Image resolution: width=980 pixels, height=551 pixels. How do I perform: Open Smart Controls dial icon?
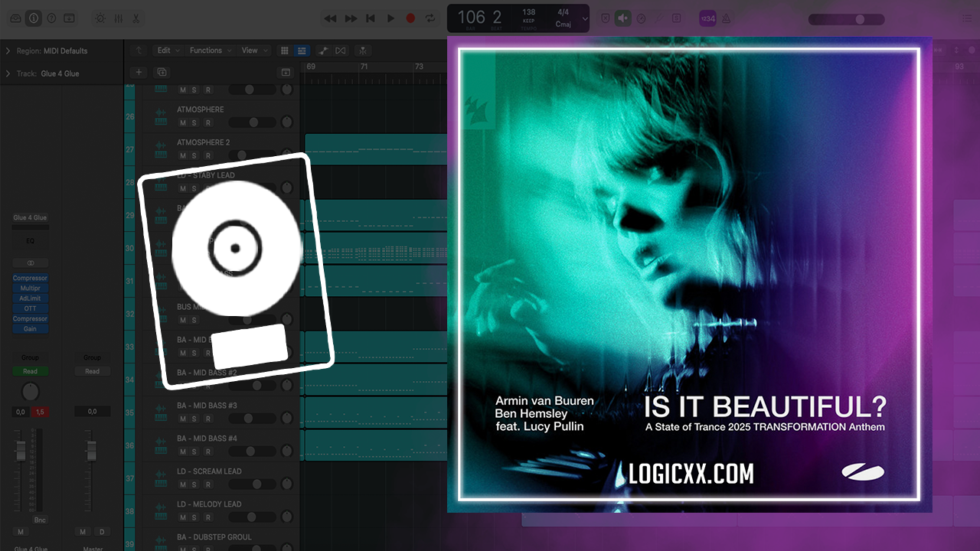[x=100, y=18]
